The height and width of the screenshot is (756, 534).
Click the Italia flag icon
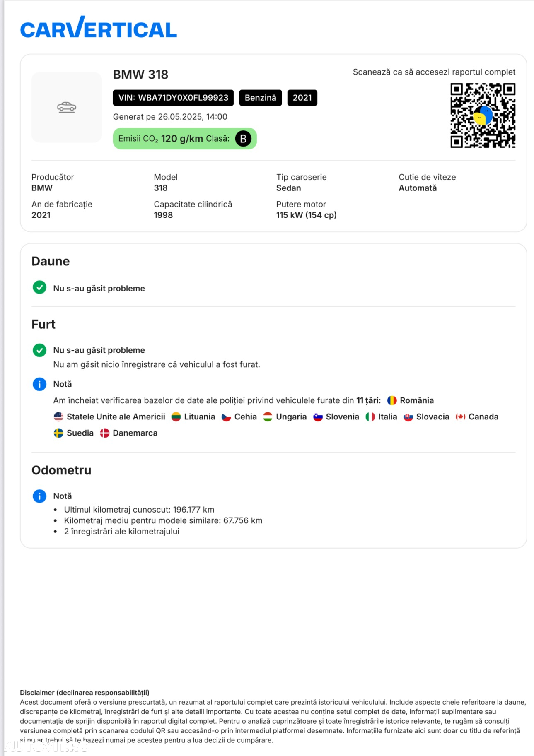370,417
